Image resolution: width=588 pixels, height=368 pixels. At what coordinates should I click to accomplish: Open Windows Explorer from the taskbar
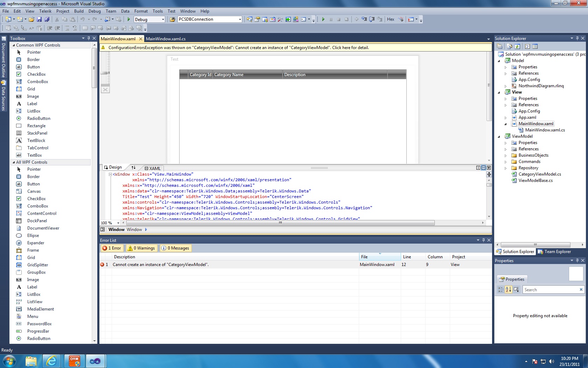pyautogui.click(x=31, y=361)
